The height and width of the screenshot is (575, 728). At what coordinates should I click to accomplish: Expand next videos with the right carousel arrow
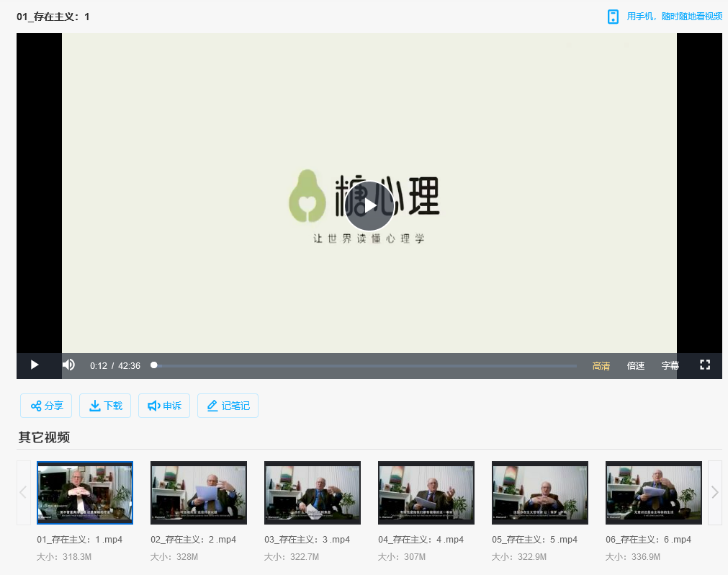[714, 492]
